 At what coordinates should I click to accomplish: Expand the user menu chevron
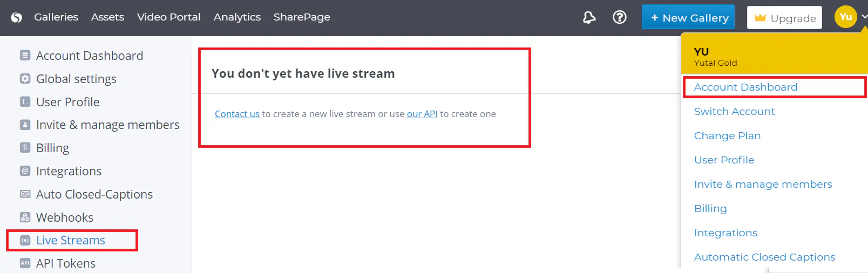pos(864,17)
